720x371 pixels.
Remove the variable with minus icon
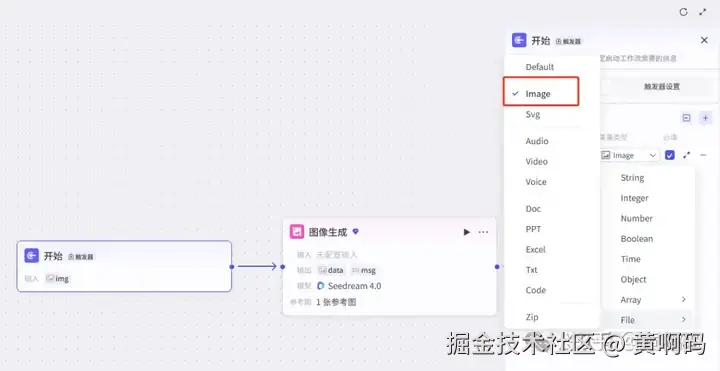coord(703,155)
